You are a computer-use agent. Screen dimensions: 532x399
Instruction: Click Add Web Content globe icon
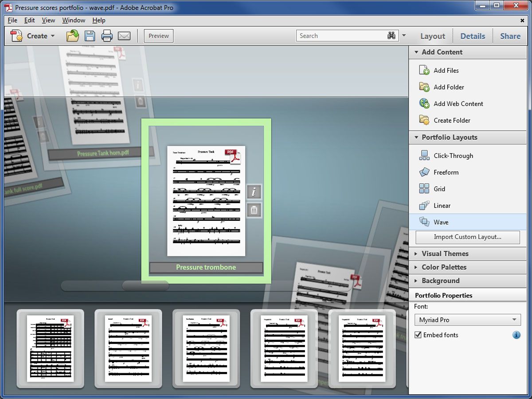click(x=424, y=103)
